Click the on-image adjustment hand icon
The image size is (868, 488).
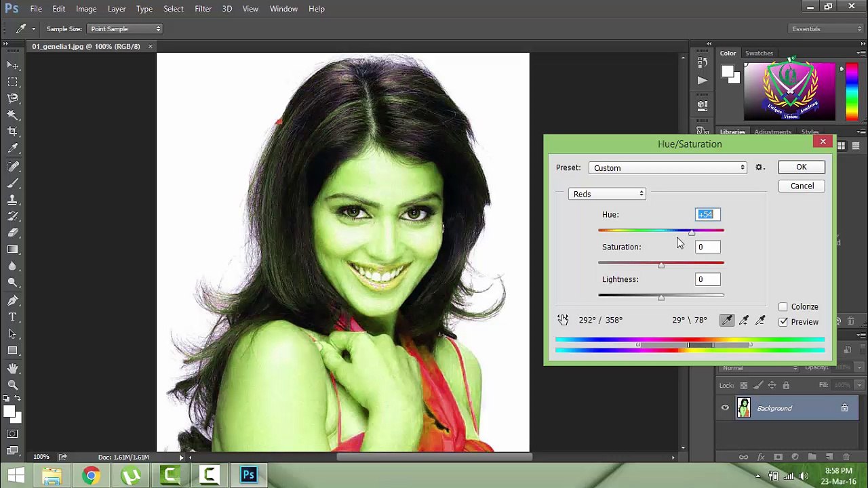click(x=563, y=320)
